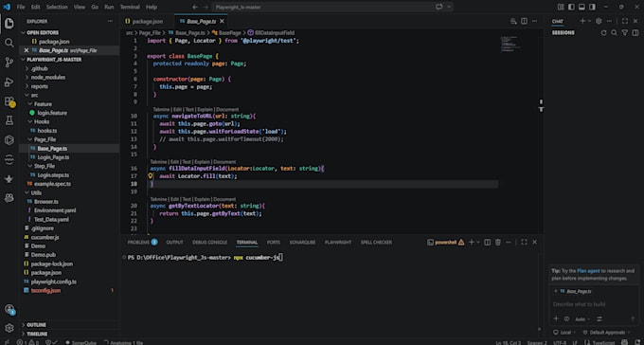644x345 pixels.
Task: Open Explorer views ellipsis menu
Action: (x=110, y=21)
